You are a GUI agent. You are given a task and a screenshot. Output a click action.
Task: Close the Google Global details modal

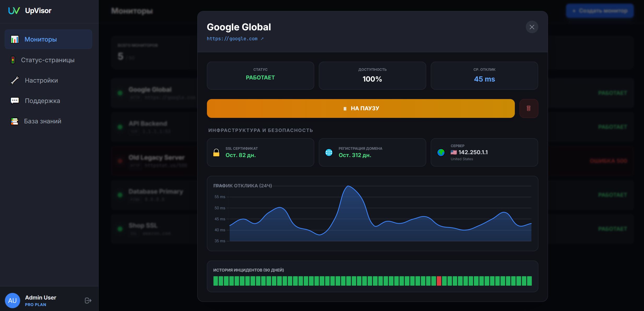pos(532,27)
